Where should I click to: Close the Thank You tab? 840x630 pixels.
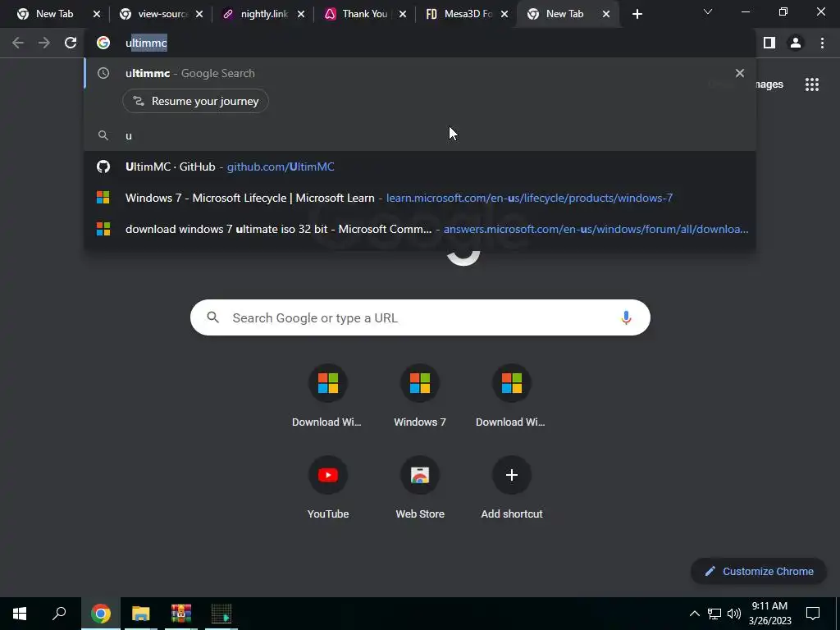point(403,15)
